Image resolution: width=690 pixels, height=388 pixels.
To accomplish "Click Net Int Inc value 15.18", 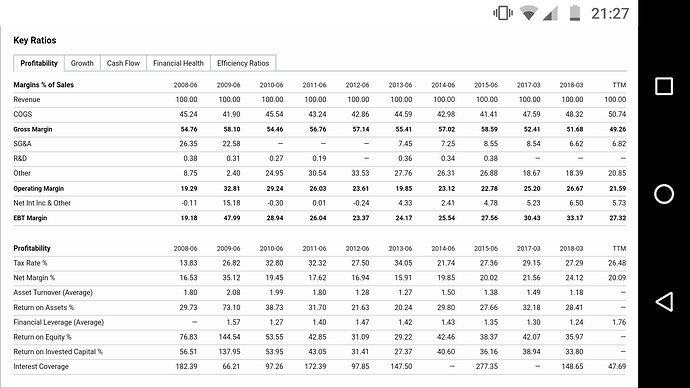I will click(231, 203).
